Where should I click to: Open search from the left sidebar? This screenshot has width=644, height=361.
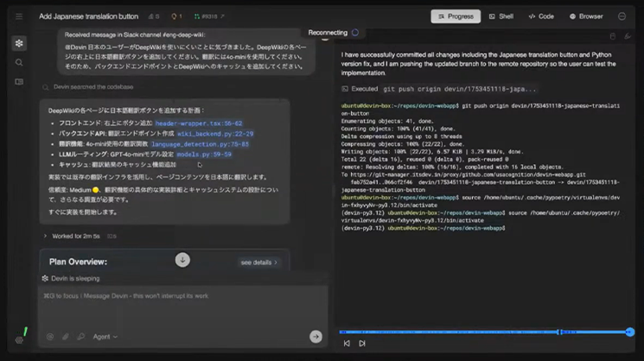[19, 62]
